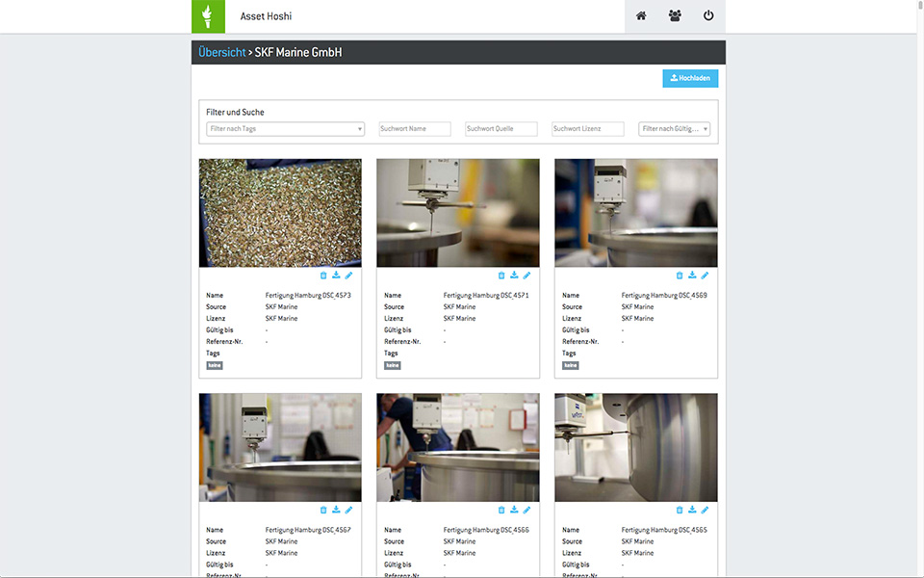Viewport: 924px width, 578px height.
Task: Click the Hochladen upload button
Action: coord(690,79)
